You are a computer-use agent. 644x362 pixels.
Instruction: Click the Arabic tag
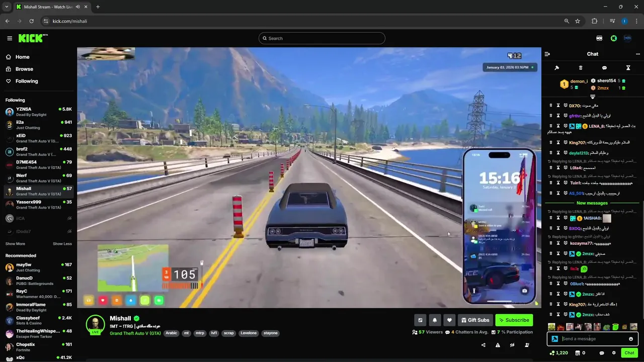(x=172, y=333)
